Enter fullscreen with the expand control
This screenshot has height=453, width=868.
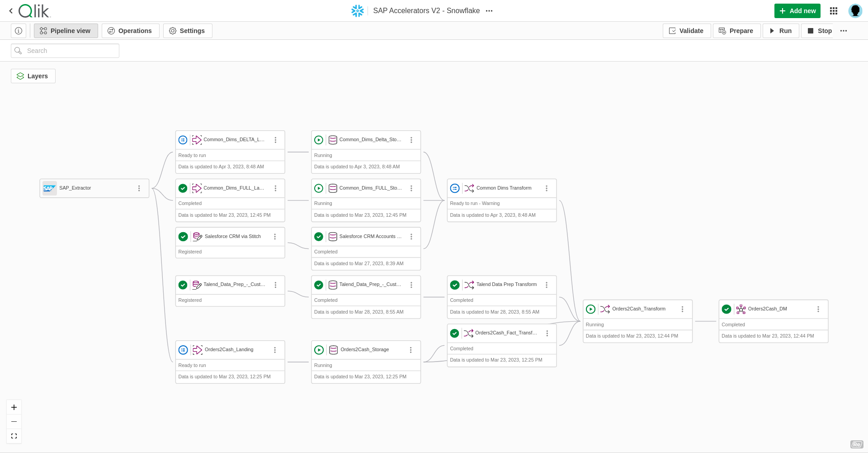[x=14, y=436]
